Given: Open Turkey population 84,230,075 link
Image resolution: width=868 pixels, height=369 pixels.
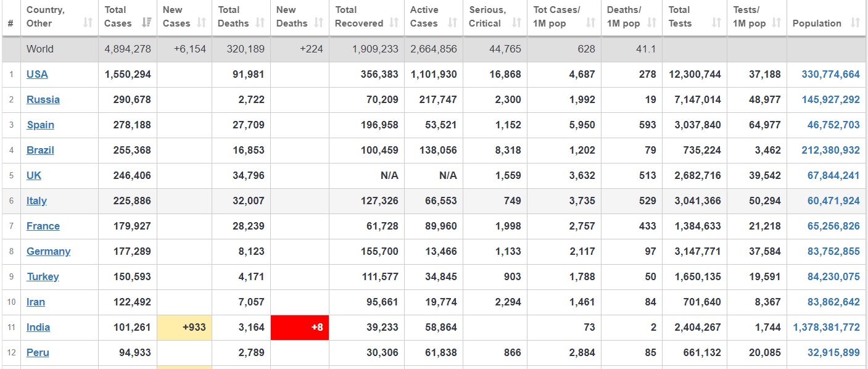Looking at the screenshot, I should coord(833,276).
